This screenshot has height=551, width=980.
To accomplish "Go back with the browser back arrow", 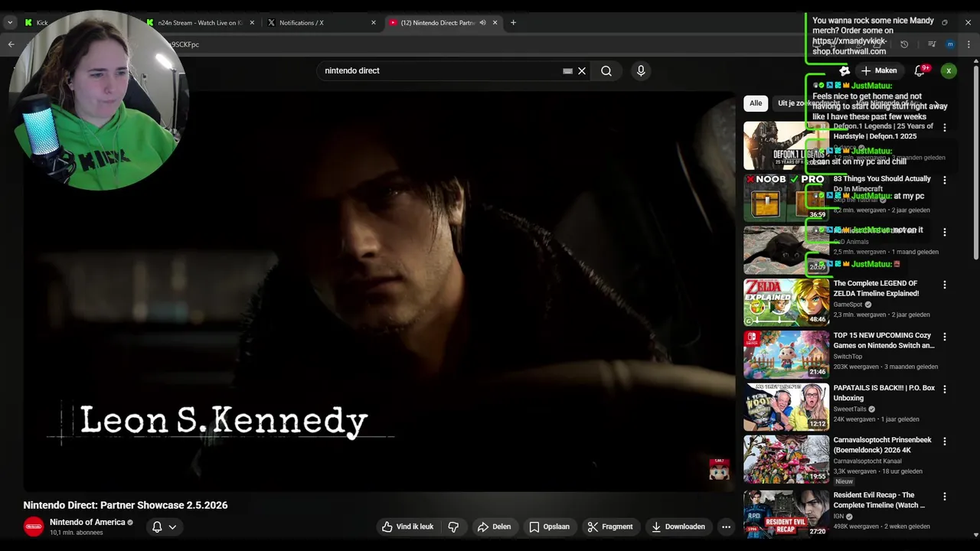I will pyautogui.click(x=11, y=44).
